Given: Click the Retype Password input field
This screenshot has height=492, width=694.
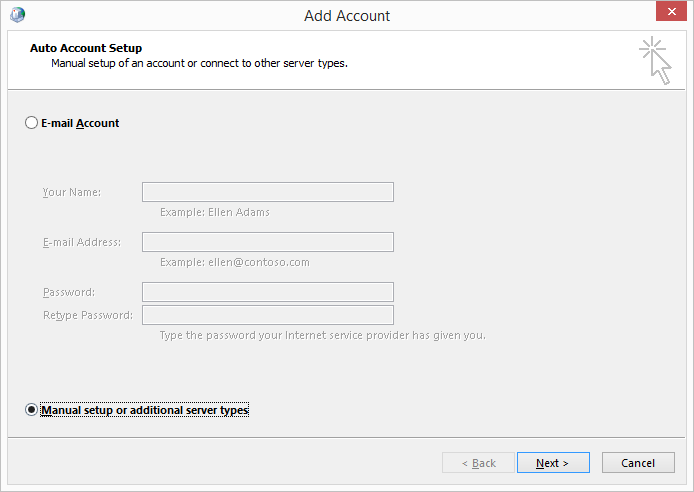Looking at the screenshot, I should click(268, 315).
